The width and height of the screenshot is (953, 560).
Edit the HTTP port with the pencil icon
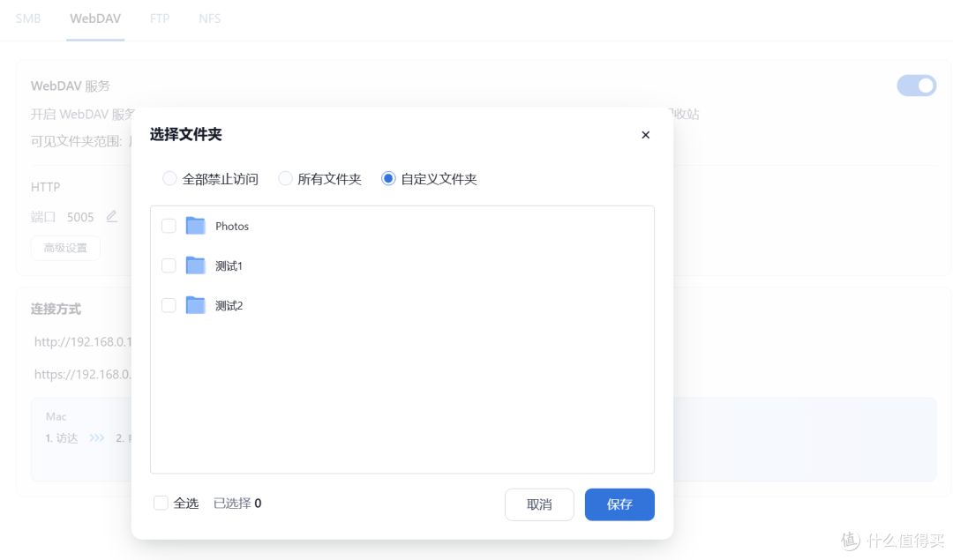(x=111, y=216)
